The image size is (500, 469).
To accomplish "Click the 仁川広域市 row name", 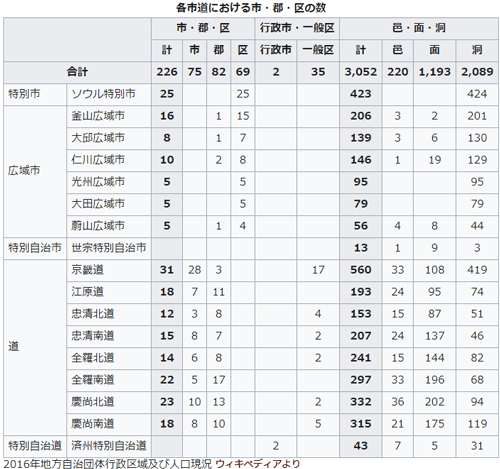I will pyautogui.click(x=98, y=160).
